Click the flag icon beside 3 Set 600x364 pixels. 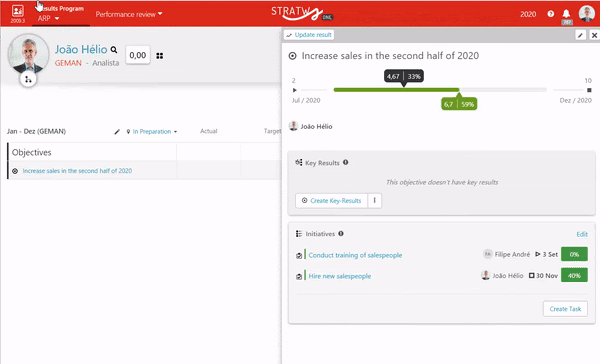538,254
